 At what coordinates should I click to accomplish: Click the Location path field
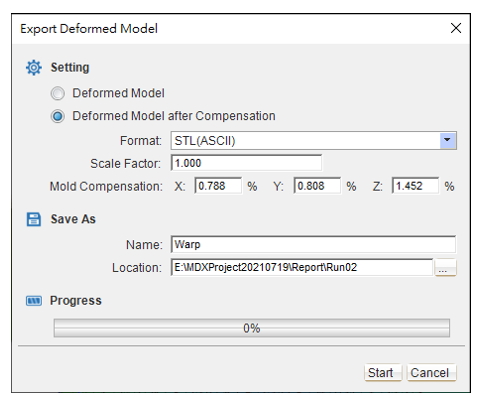[x=302, y=267]
